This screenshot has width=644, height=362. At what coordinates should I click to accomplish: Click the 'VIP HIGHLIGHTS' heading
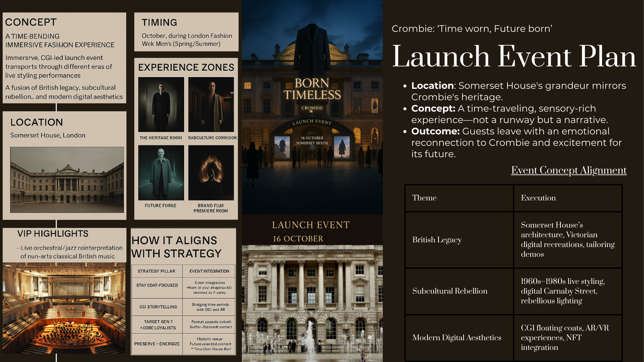53,234
